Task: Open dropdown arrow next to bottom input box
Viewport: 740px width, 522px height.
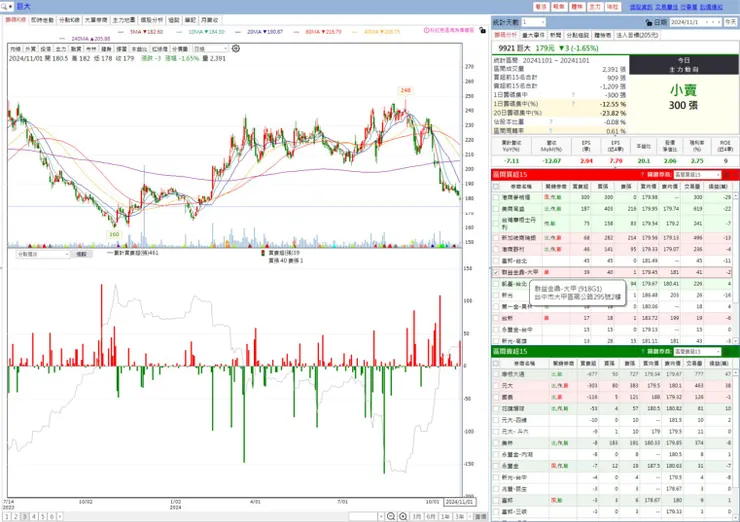Action: coord(381,517)
